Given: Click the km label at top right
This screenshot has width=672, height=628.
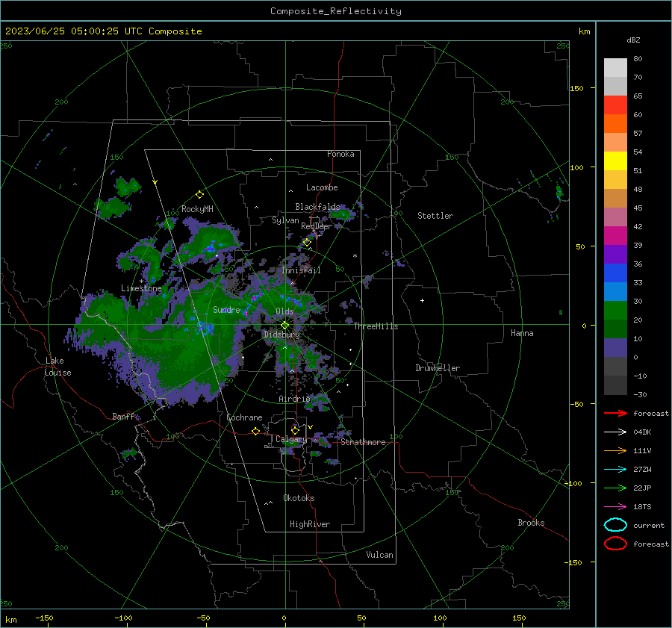Looking at the screenshot, I should click(584, 31).
